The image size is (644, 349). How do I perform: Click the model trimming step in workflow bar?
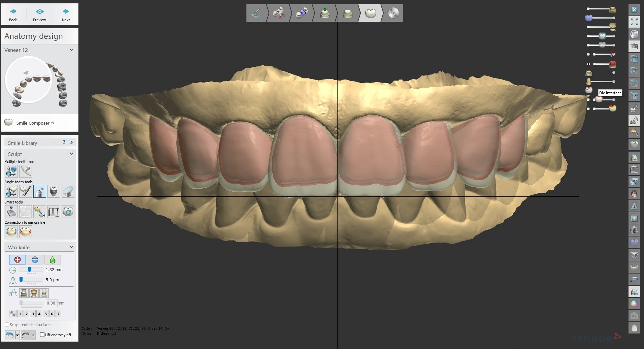coord(279,13)
